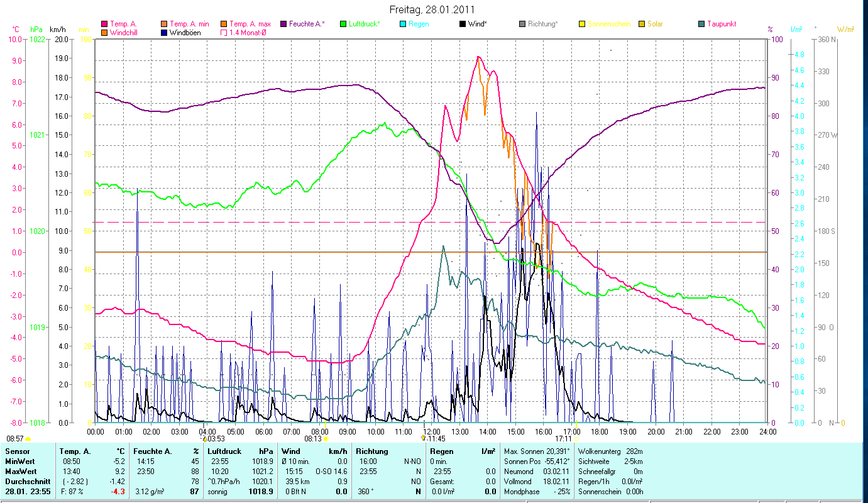
Task: Select the Luftdruck green legend square
Action: point(343,24)
